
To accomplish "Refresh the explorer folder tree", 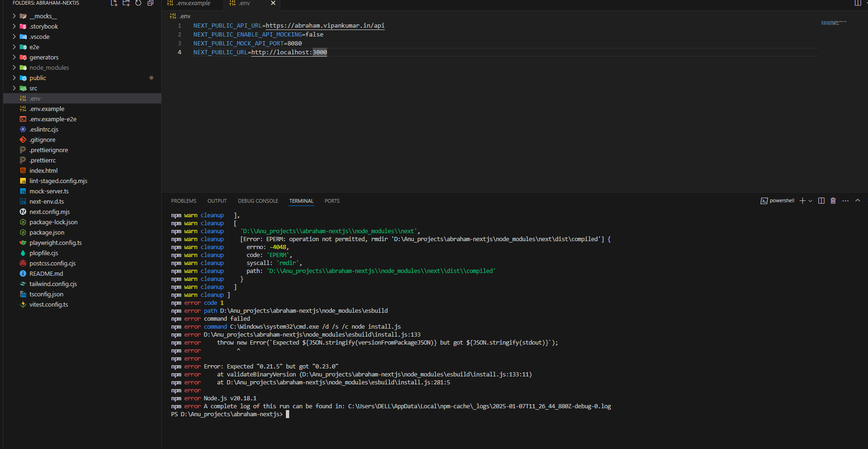I will click(x=138, y=3).
